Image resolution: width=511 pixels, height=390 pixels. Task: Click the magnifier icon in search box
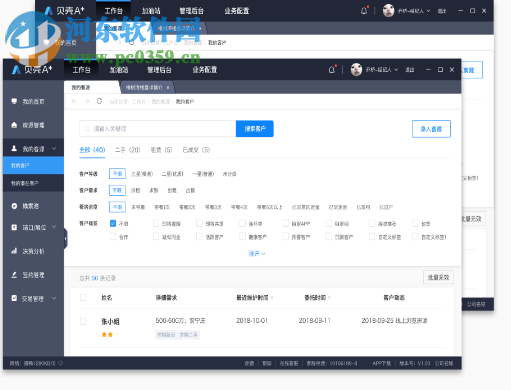point(87,129)
